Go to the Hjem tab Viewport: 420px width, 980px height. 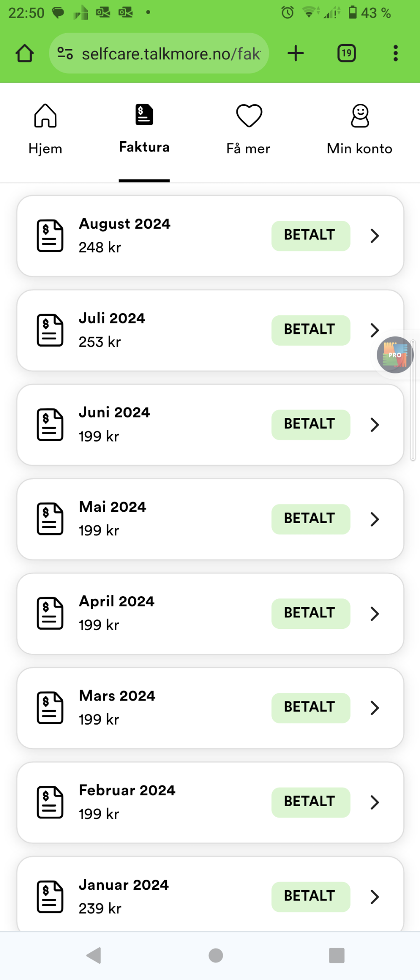click(x=45, y=130)
